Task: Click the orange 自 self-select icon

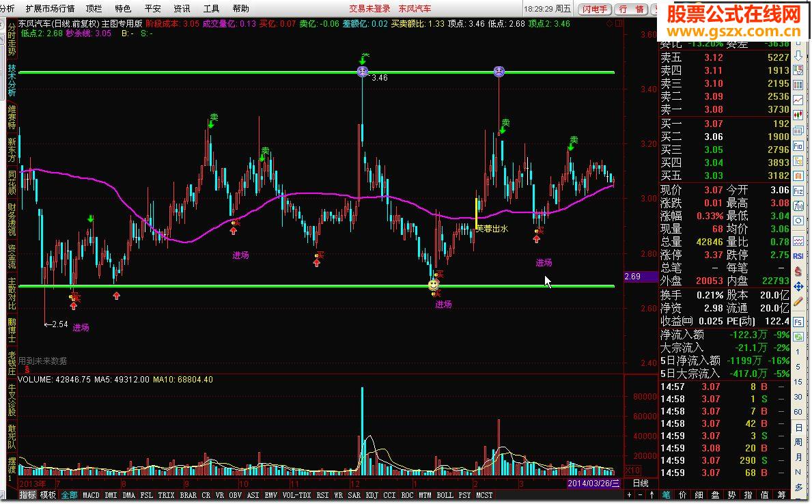Action: (798, 176)
